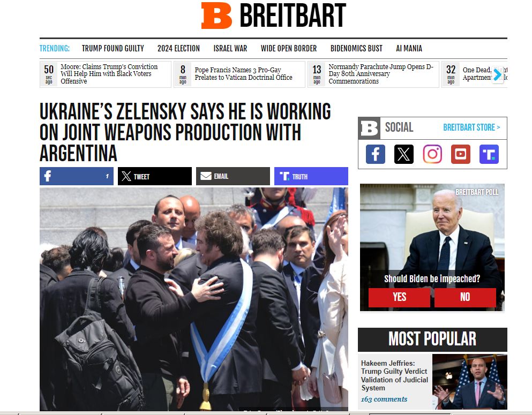532x415 pixels.
Task: Vote YES on Biden impeachment poll
Action: pyautogui.click(x=399, y=297)
